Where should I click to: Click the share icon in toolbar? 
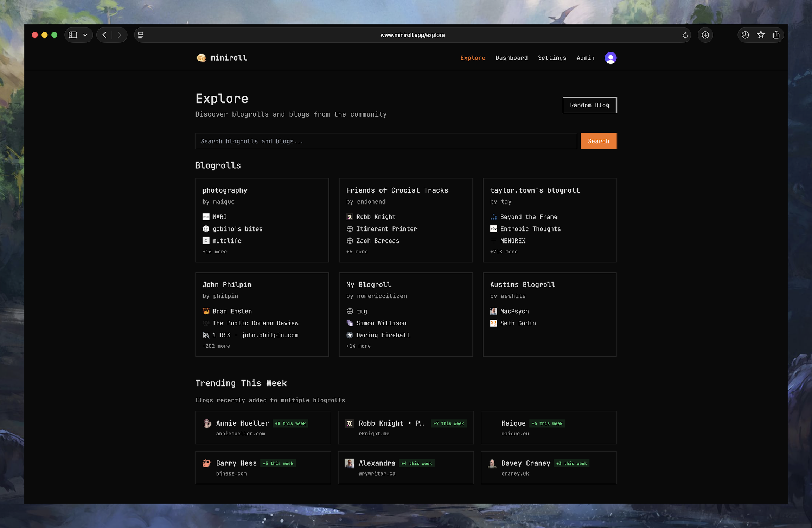pos(776,35)
